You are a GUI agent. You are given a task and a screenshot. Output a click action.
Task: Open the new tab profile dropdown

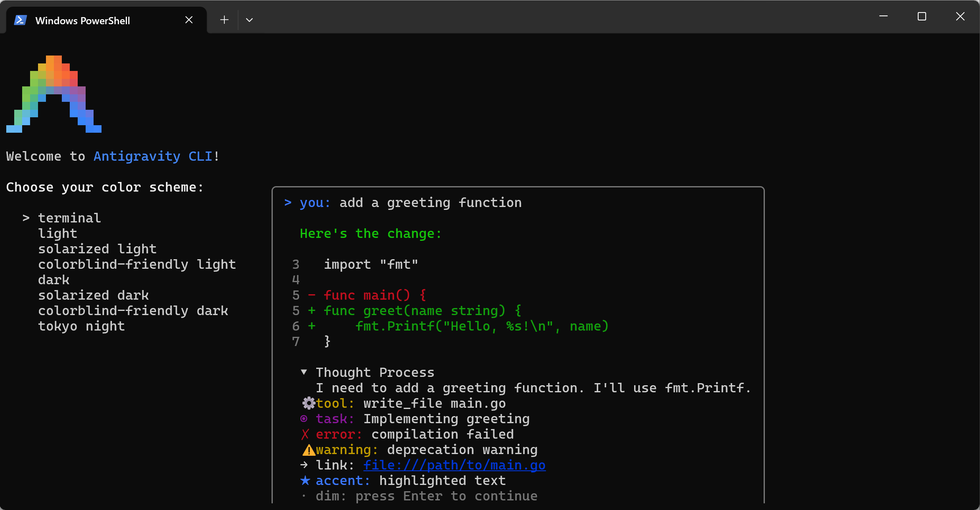coord(249,20)
